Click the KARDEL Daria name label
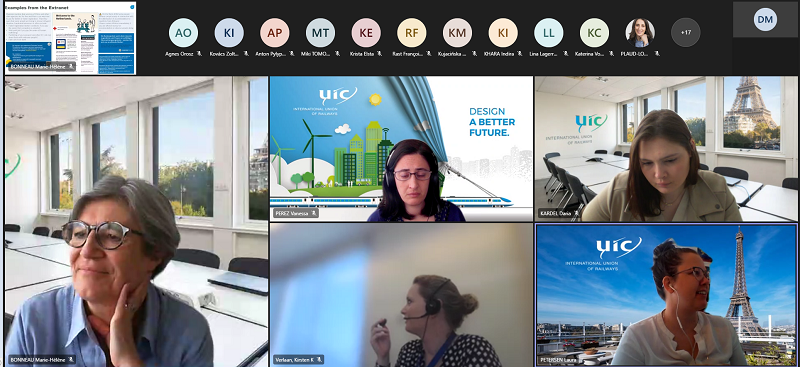800x367 pixels. (x=555, y=213)
